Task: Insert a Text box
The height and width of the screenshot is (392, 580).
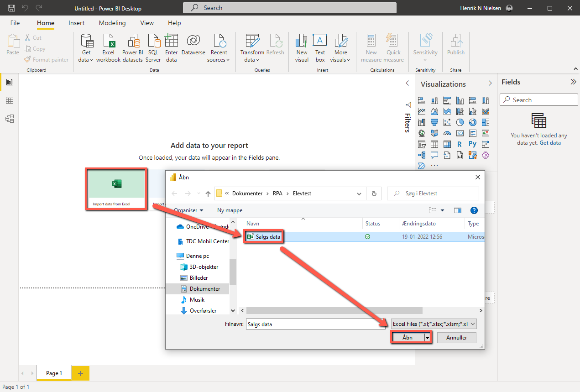Action: [x=320, y=48]
